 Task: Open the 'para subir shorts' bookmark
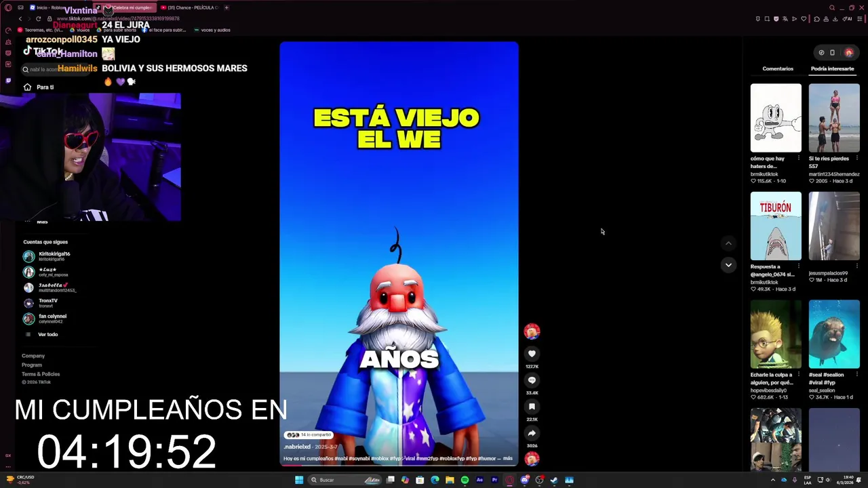[117, 30]
